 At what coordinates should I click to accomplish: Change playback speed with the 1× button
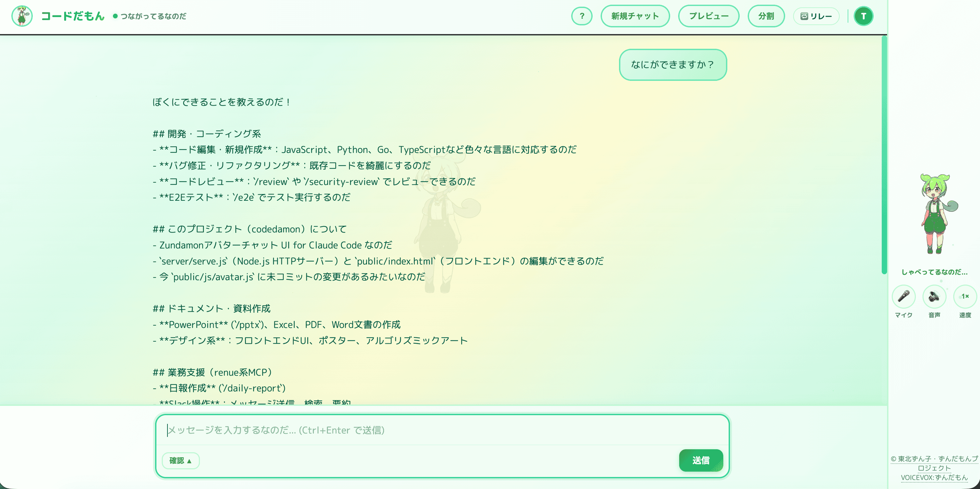tap(965, 297)
